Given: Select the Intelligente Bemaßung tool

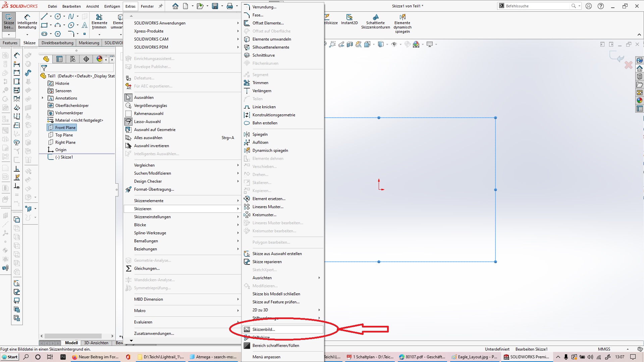Looking at the screenshot, I should point(27,22).
